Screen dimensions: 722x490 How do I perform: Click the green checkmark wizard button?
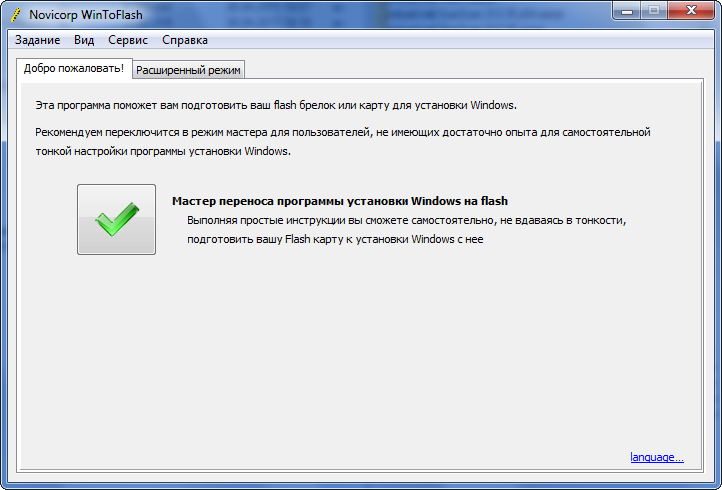[116, 219]
